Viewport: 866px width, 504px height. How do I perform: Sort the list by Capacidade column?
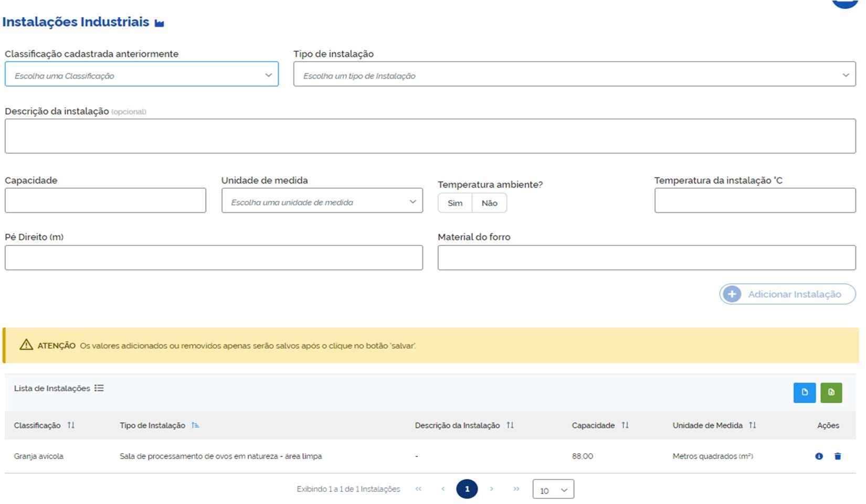click(625, 425)
